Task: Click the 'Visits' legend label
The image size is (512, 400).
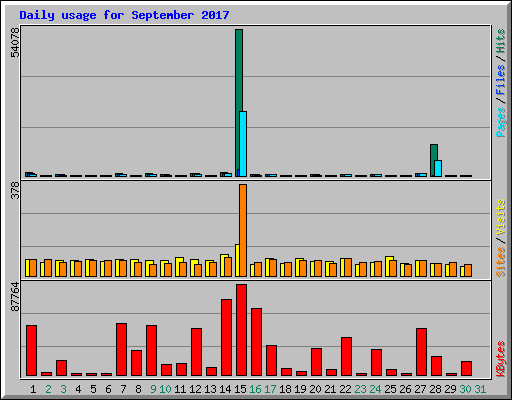Action: 500,218
